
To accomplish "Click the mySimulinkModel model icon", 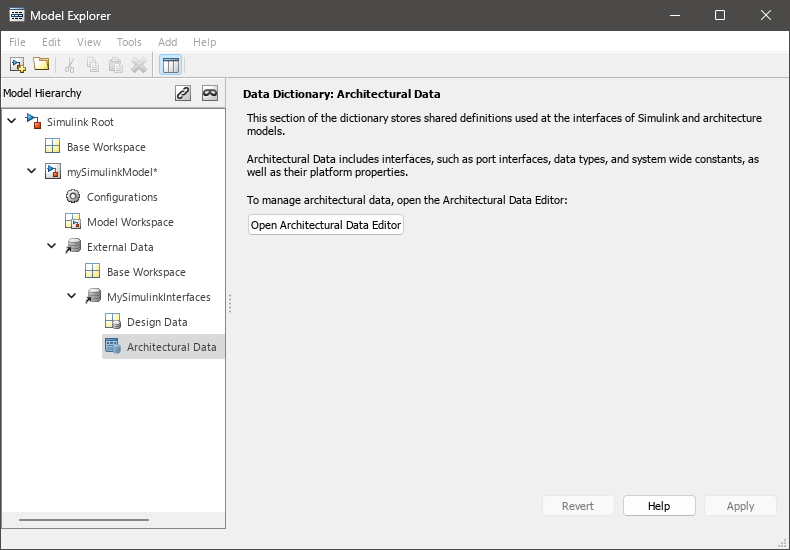I will pyautogui.click(x=52, y=171).
